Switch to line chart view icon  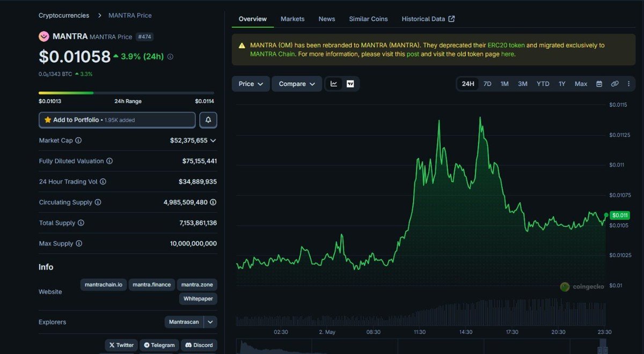click(334, 84)
